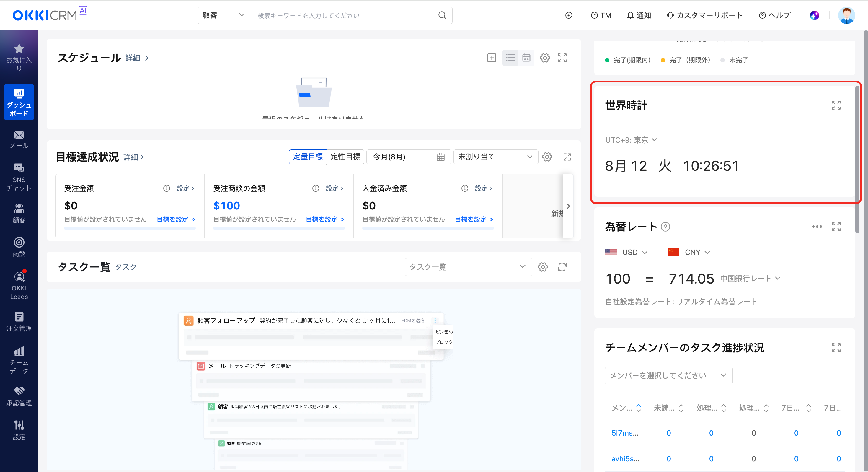Expand goal status (目標達成状況) panel fullscreen

tap(567, 157)
